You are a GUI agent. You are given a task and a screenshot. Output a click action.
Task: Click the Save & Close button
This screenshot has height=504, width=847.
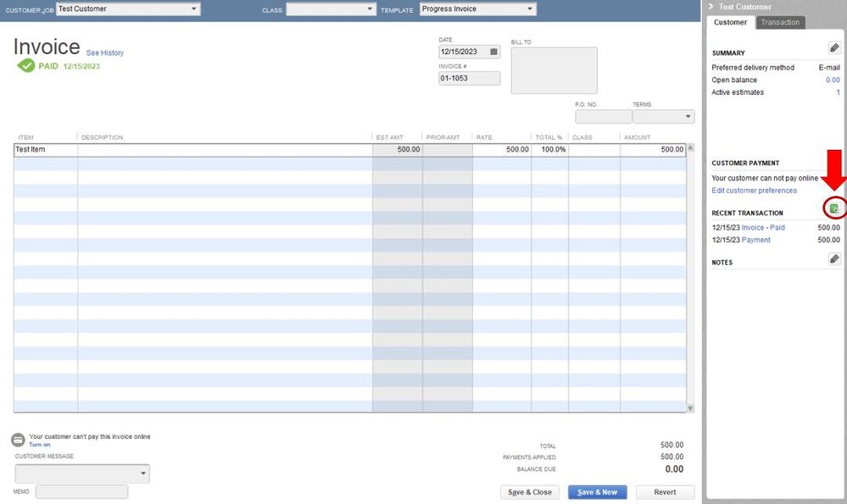click(529, 492)
